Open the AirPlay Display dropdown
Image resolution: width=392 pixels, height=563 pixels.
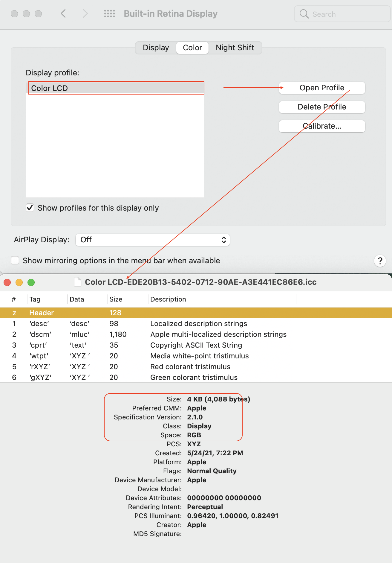tap(153, 240)
